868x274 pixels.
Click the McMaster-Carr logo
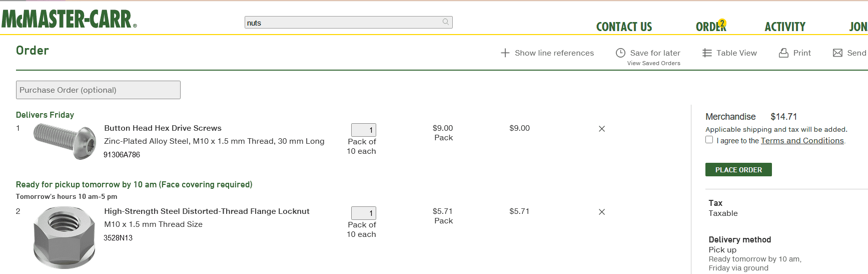click(69, 19)
